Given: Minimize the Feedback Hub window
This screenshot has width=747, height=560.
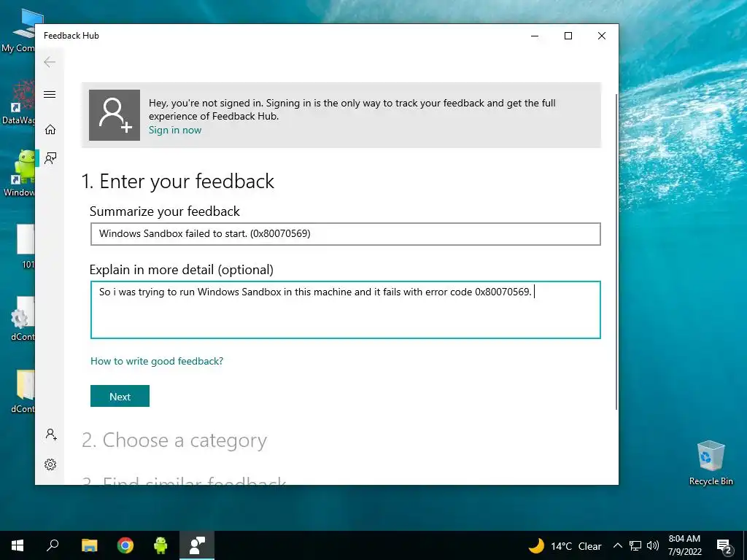Looking at the screenshot, I should [x=535, y=36].
